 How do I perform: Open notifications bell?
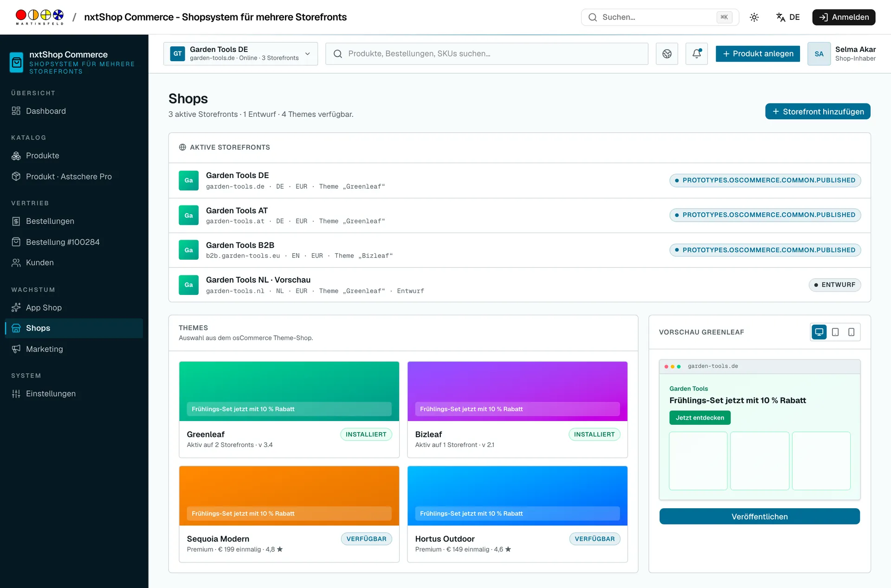tap(697, 54)
